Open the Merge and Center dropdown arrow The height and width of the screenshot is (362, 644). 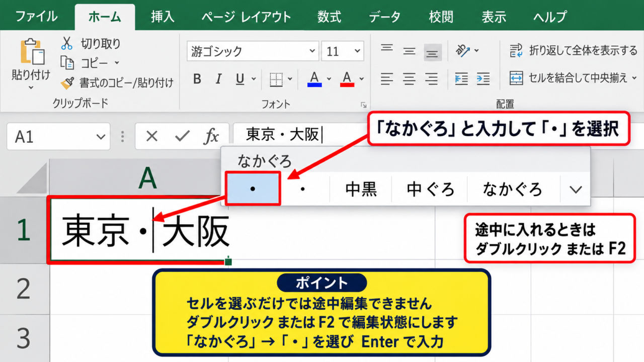tap(634, 78)
